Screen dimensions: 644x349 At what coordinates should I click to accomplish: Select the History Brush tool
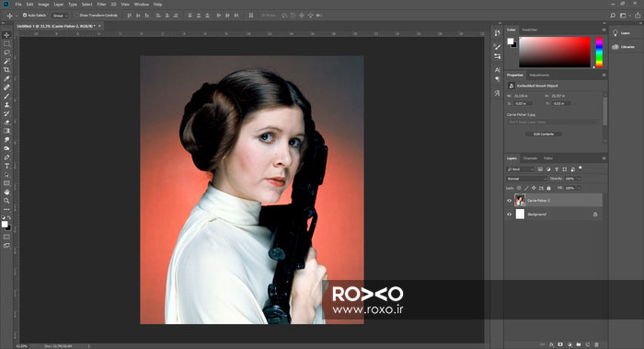tap(6, 113)
